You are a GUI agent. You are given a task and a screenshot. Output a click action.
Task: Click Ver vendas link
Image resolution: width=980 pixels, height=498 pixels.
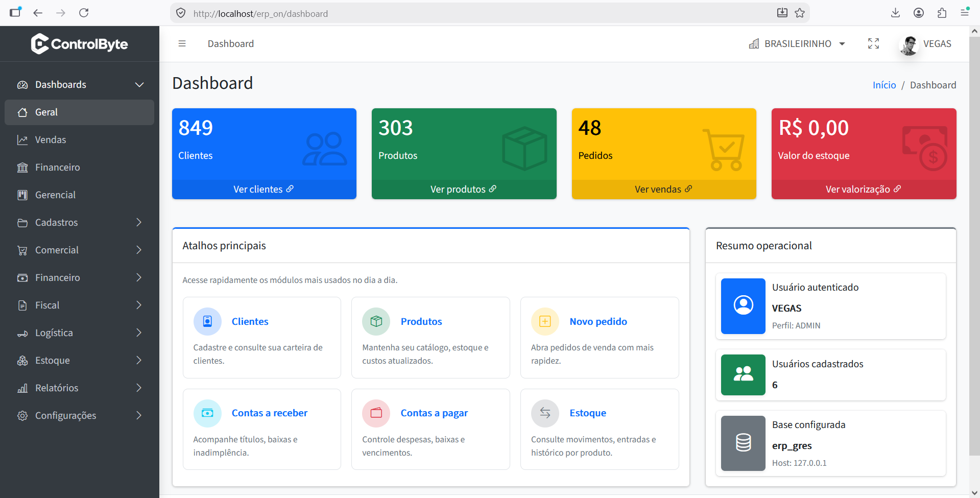click(663, 189)
